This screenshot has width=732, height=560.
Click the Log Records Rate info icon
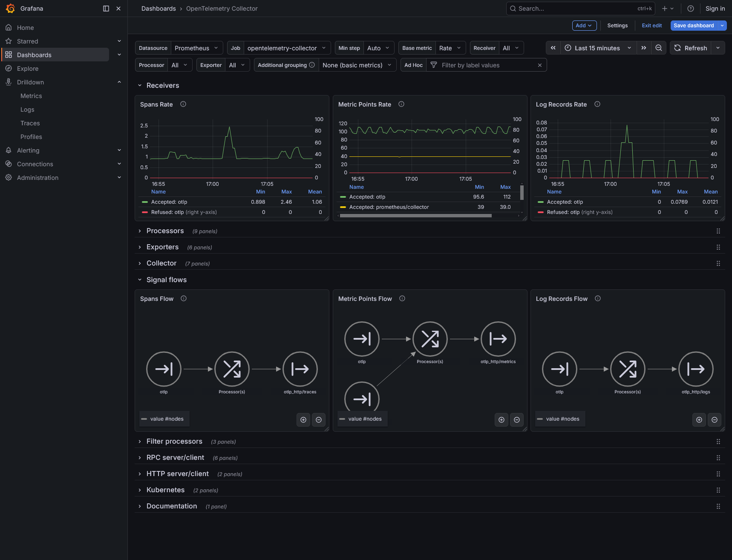[597, 104]
